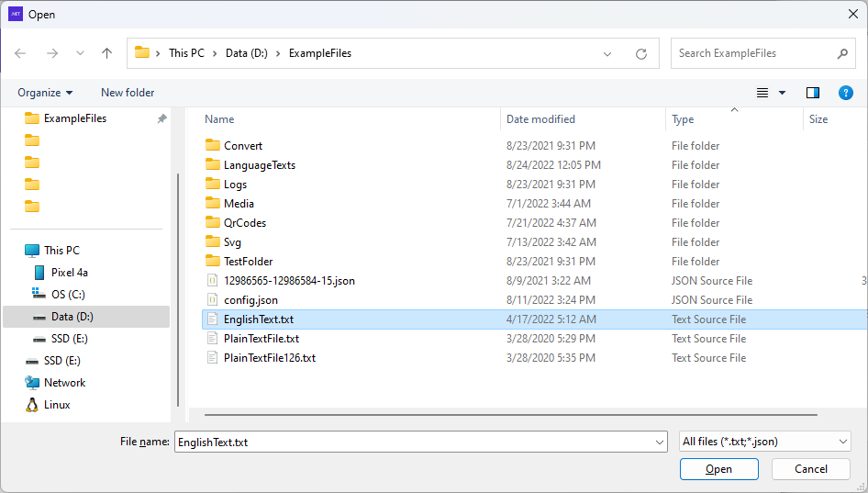Expand the address bar history dropdown

pos(607,54)
